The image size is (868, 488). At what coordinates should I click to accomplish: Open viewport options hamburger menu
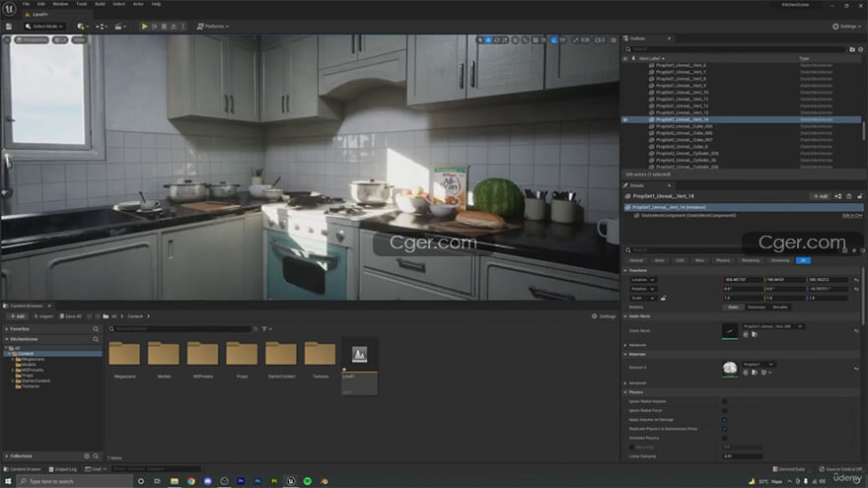(x=7, y=39)
